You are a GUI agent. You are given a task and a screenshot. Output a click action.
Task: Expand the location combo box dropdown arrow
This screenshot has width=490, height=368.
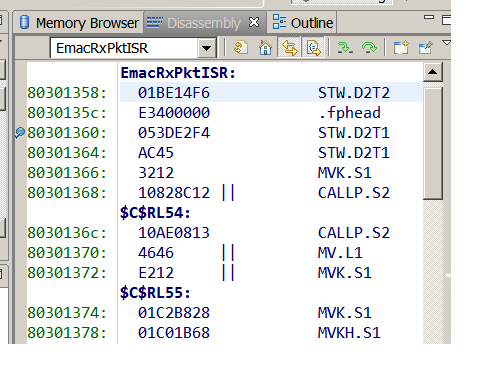coord(206,48)
